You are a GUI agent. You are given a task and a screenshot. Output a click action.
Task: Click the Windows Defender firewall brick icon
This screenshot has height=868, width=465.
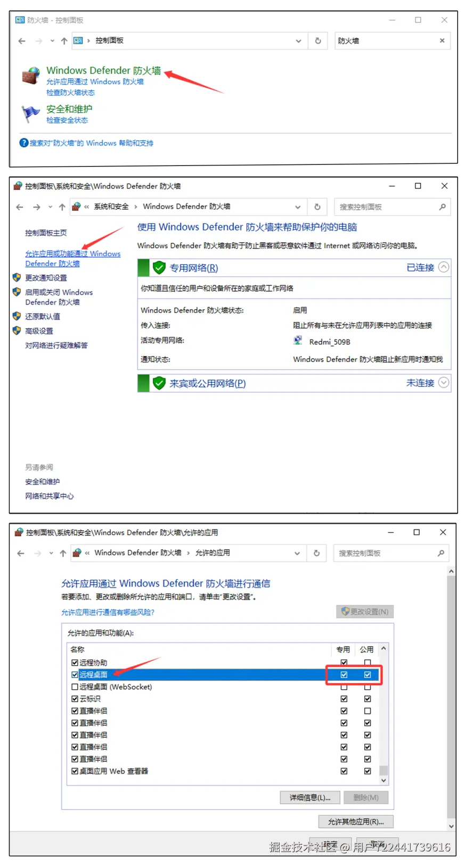31,76
